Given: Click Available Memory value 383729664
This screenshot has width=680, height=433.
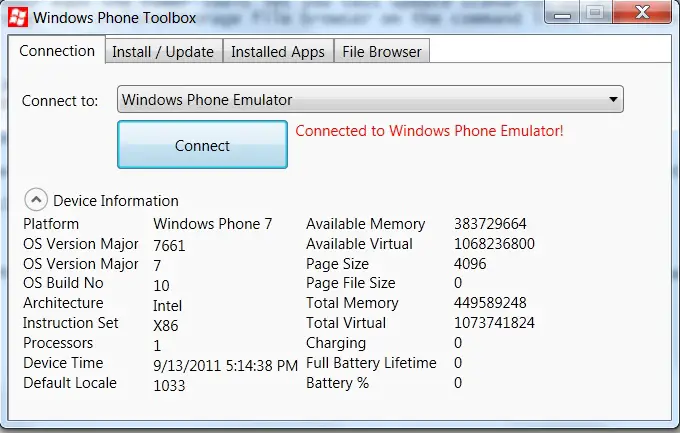Looking at the screenshot, I should (490, 224).
